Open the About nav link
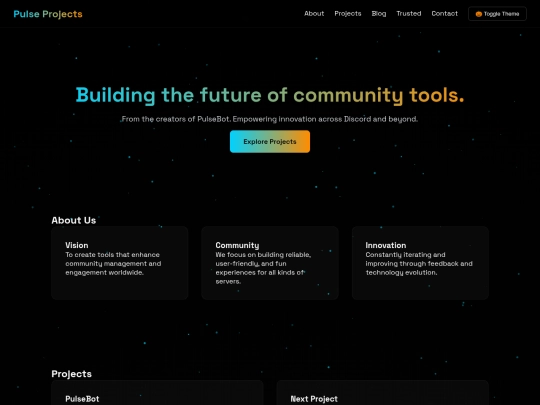This screenshot has width=540, height=405. [x=314, y=13]
